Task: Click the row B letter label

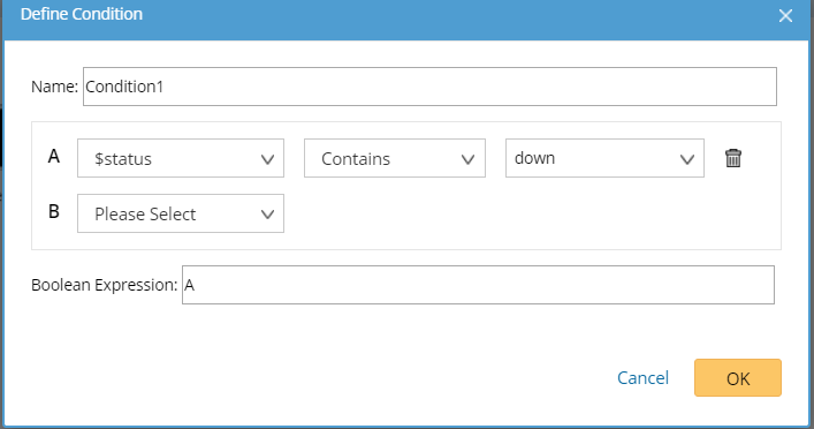Action: (x=54, y=212)
